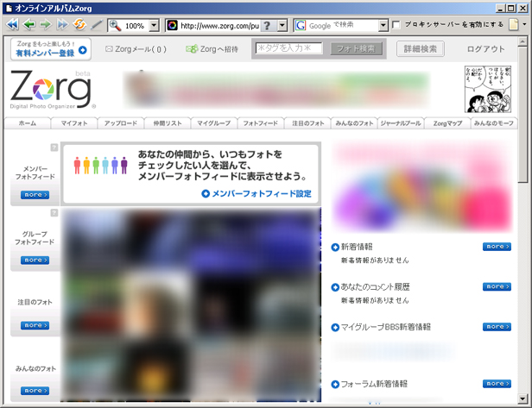
Task: Open the みんなのモーフ tab
Action: tap(494, 123)
